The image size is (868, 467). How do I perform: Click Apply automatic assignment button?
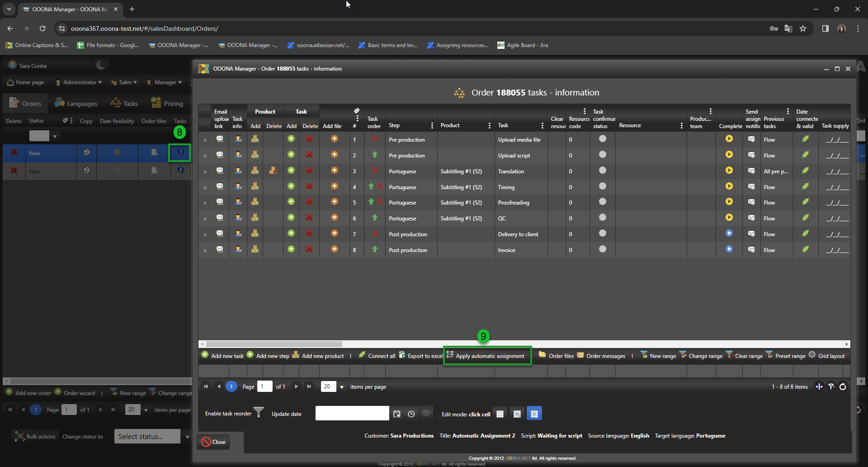(x=487, y=356)
